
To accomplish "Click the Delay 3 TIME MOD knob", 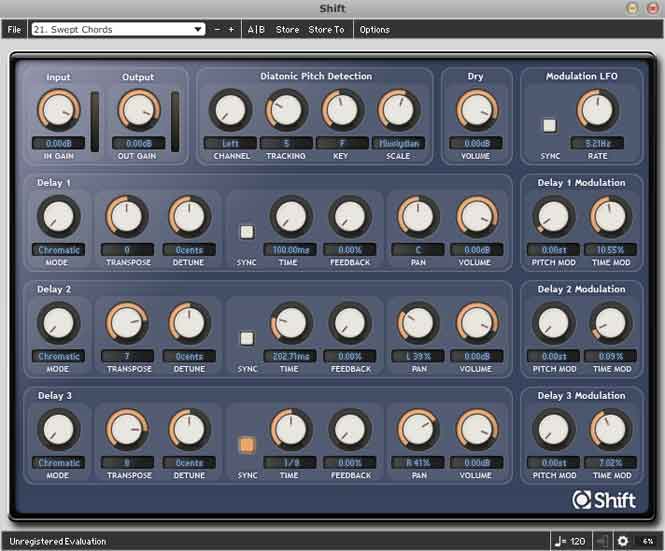I will (611, 429).
